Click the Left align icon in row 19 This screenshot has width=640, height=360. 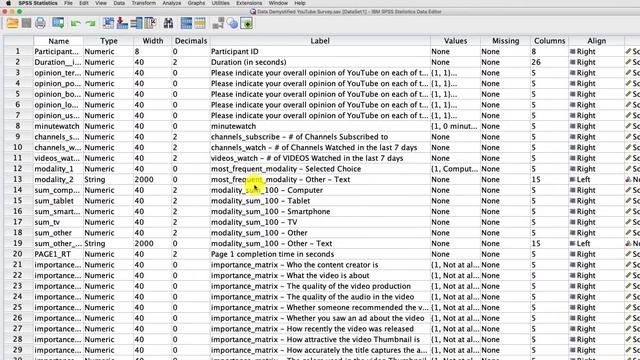(x=572, y=244)
